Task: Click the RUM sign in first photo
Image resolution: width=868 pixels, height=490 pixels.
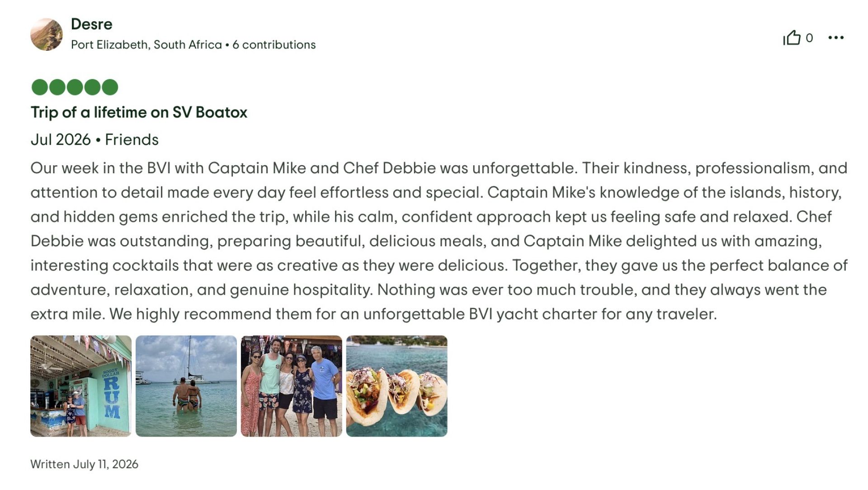Action: pyautogui.click(x=112, y=397)
